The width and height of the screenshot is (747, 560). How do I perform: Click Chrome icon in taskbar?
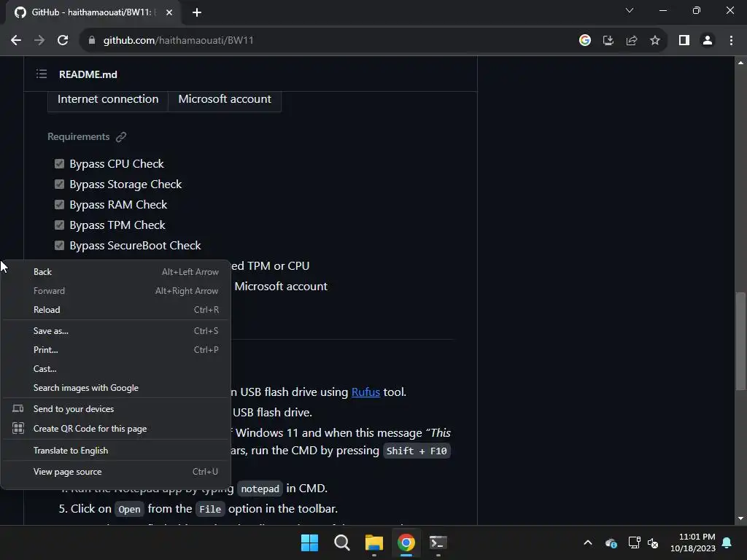coord(406,542)
